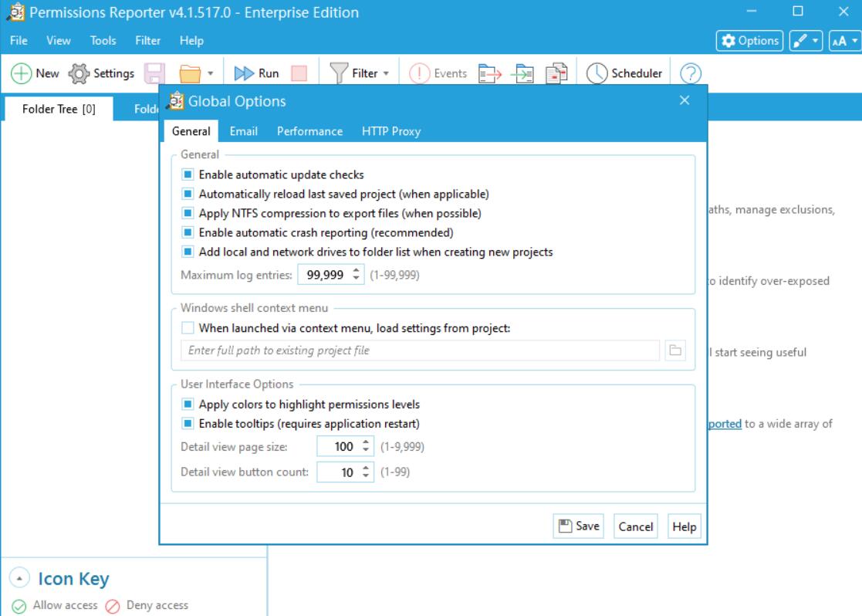The width and height of the screenshot is (862, 616).
Task: Open the View menu
Action: click(x=59, y=41)
